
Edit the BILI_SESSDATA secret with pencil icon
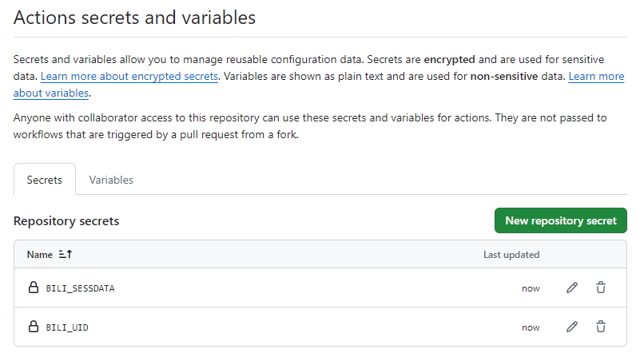[571, 288]
